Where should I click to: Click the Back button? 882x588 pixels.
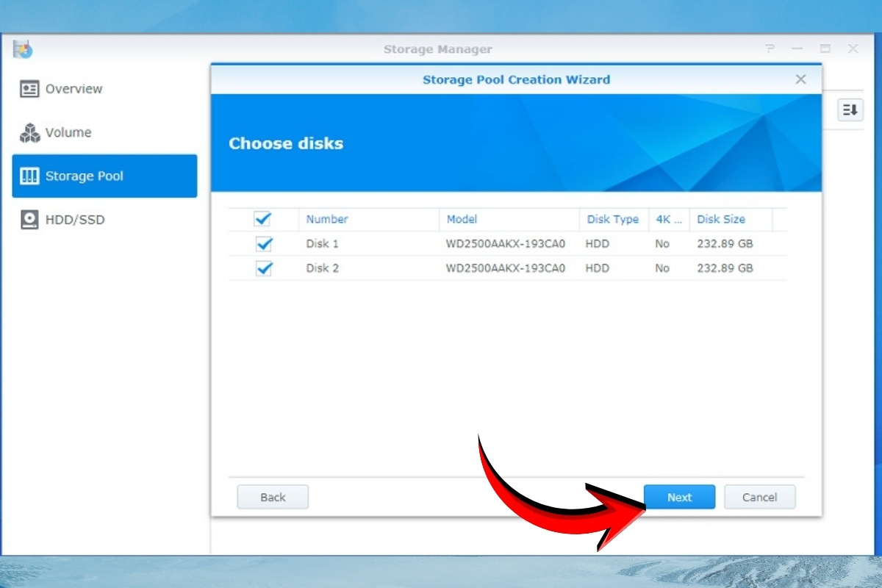(x=273, y=498)
